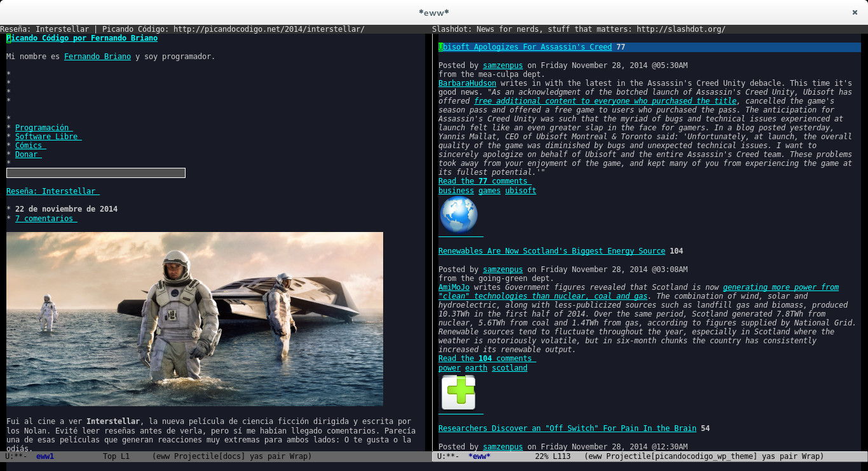The image size is (868, 471).
Task: Open the 'Off Switch For Pain' story headline
Action: pyautogui.click(x=567, y=428)
